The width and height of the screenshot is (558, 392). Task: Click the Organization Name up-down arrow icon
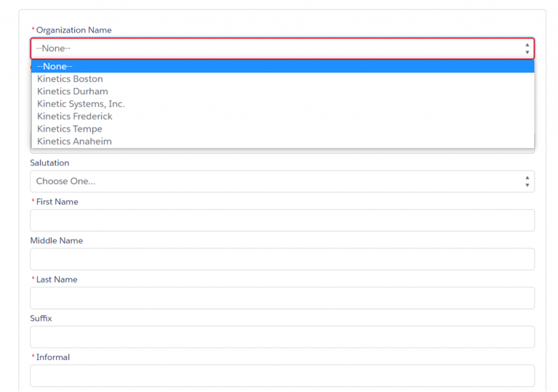527,49
